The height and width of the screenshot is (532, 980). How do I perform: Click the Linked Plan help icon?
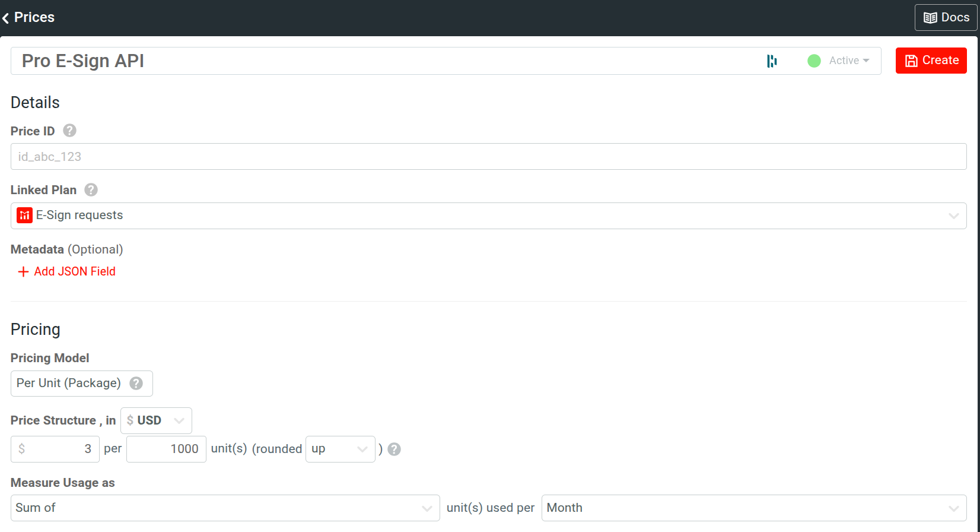91,190
